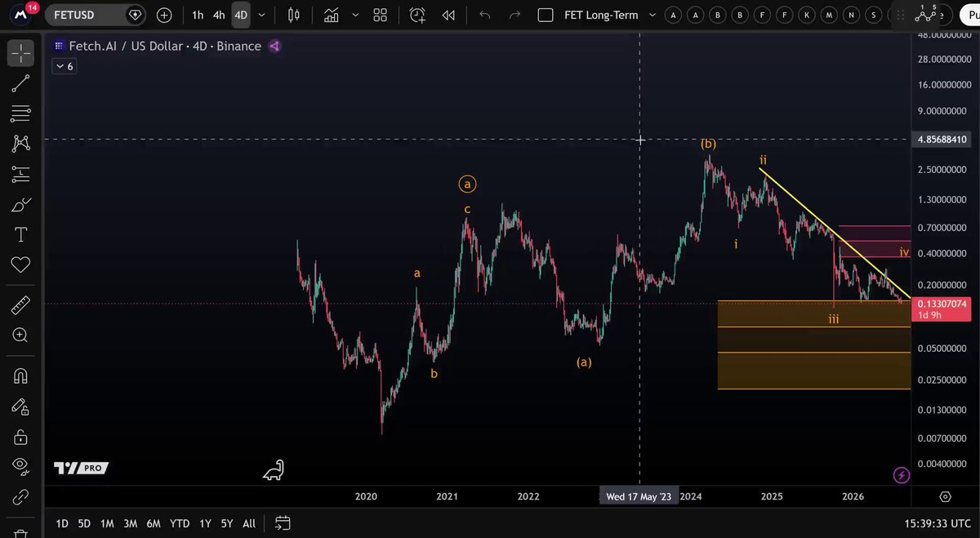
Task: Select the 4D interval
Action: click(241, 15)
